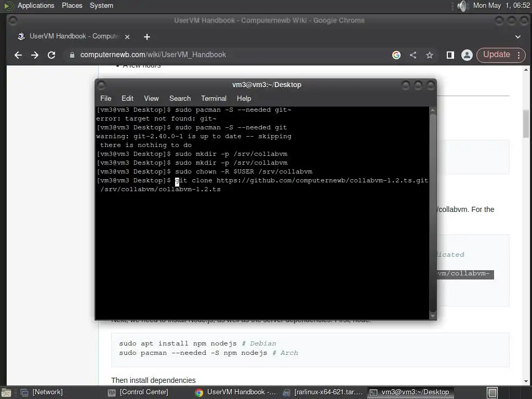This screenshot has height=399, width=532.
Task: Open Chrome side panel
Action: 450,55
